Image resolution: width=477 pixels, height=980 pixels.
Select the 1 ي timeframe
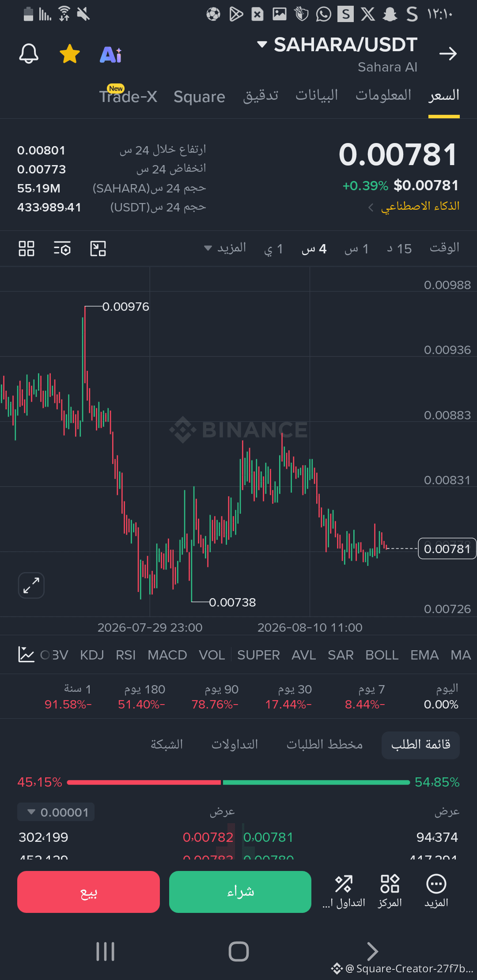(274, 249)
